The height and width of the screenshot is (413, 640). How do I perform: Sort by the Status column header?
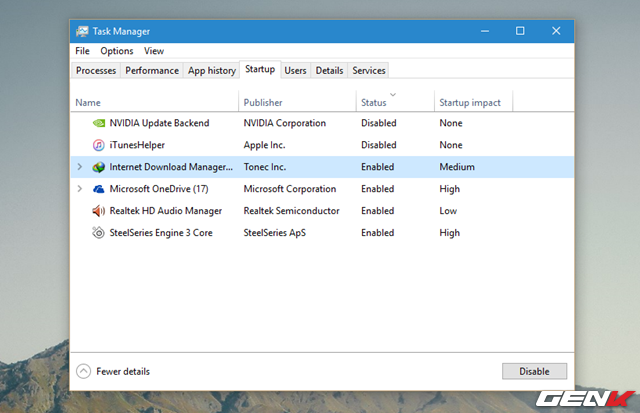(374, 102)
